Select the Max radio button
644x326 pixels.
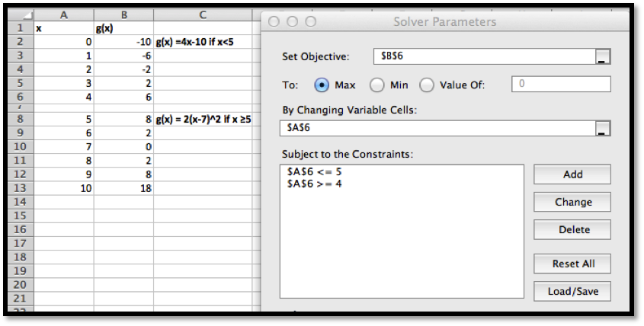pos(322,85)
